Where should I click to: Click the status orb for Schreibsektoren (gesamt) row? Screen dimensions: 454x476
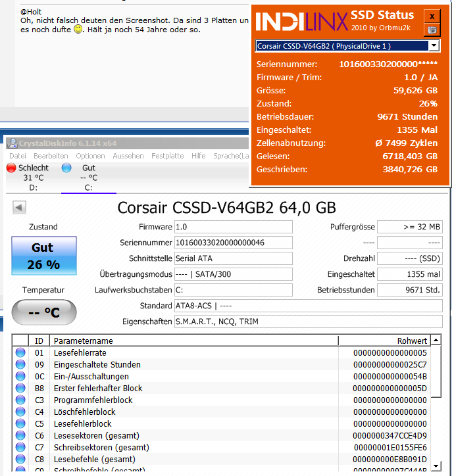20,447
